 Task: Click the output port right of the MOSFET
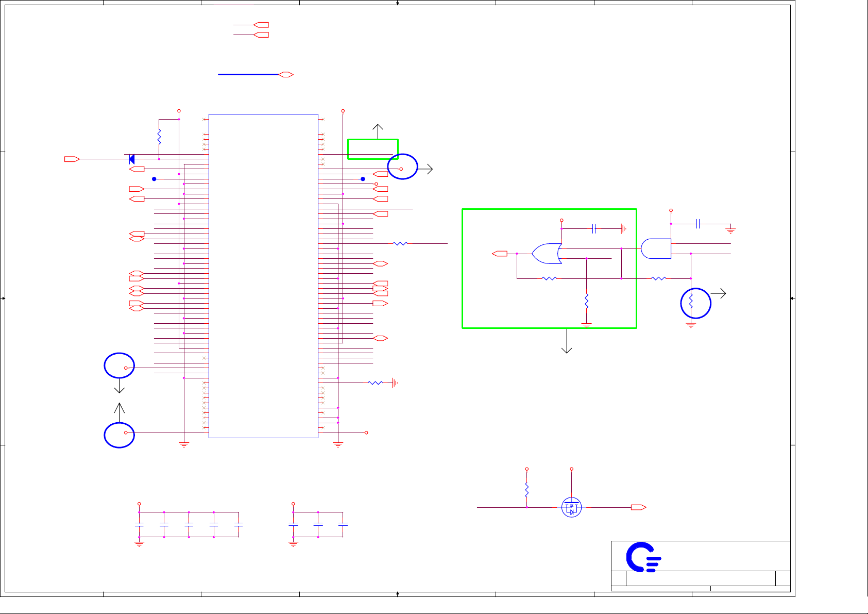click(639, 507)
